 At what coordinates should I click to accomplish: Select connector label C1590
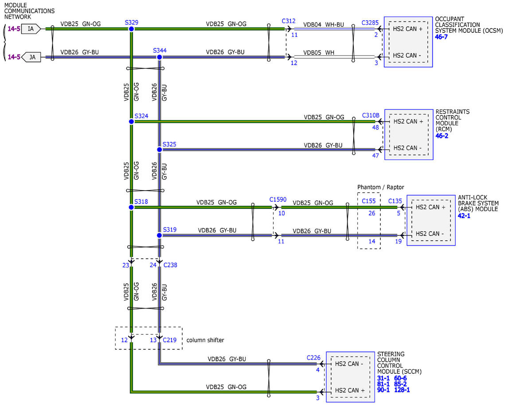(278, 200)
